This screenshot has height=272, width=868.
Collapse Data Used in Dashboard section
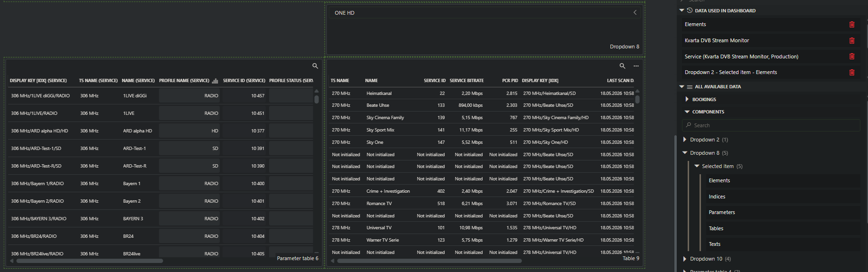(x=682, y=10)
